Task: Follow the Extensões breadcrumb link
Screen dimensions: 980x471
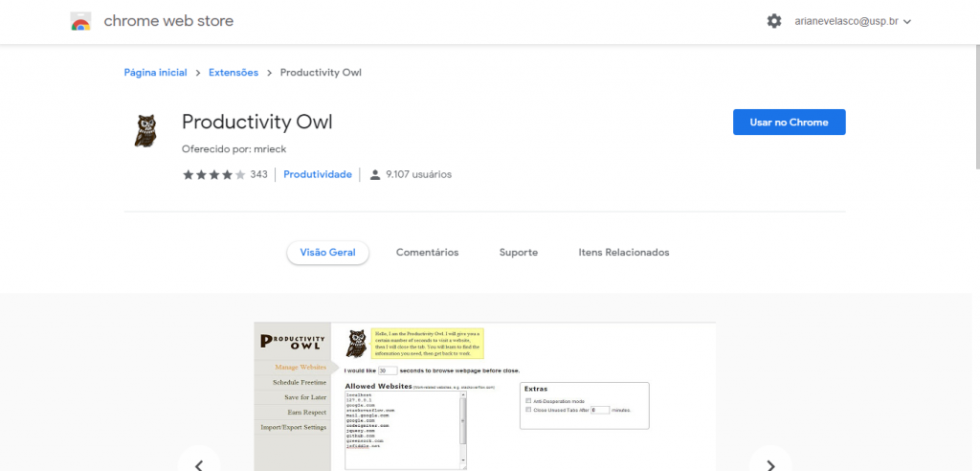Action: [234, 73]
